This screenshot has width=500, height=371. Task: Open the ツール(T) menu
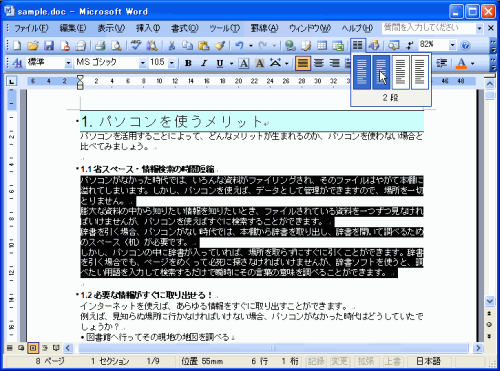(x=224, y=29)
